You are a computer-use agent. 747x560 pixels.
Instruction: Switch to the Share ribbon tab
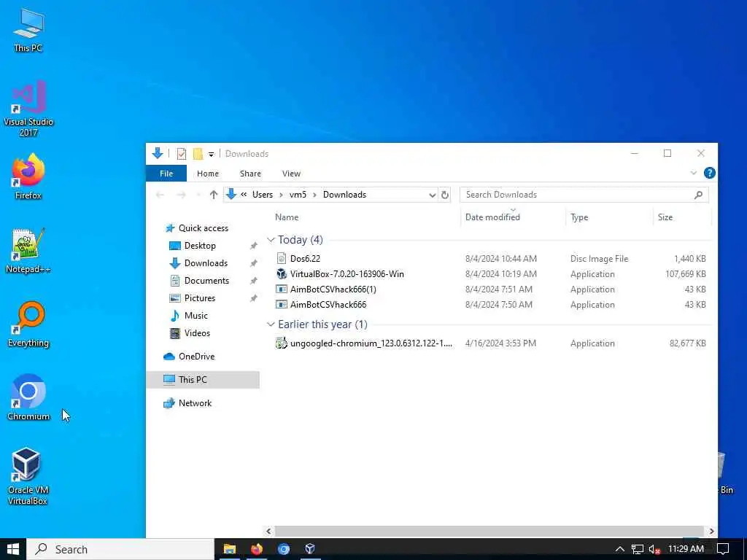[x=250, y=174]
